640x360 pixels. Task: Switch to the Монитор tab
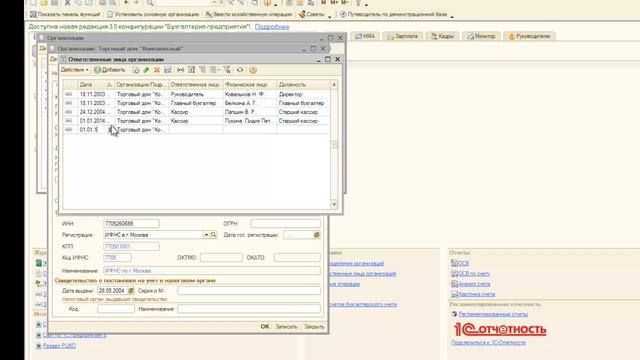point(481,36)
